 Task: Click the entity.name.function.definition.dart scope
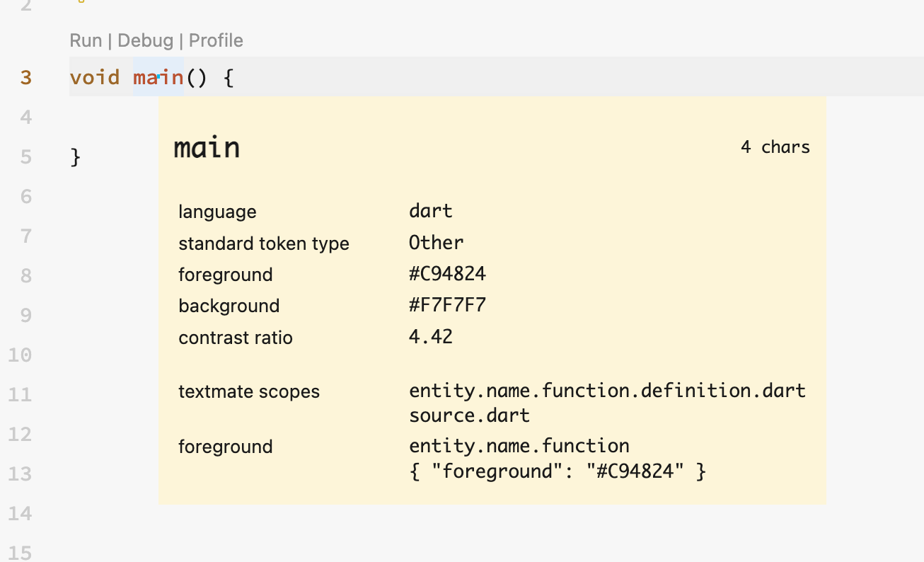tap(607, 390)
